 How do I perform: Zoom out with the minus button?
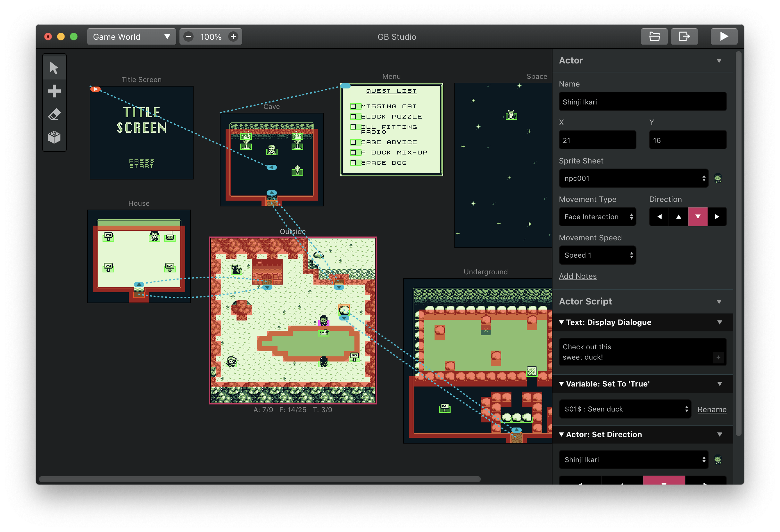189,37
